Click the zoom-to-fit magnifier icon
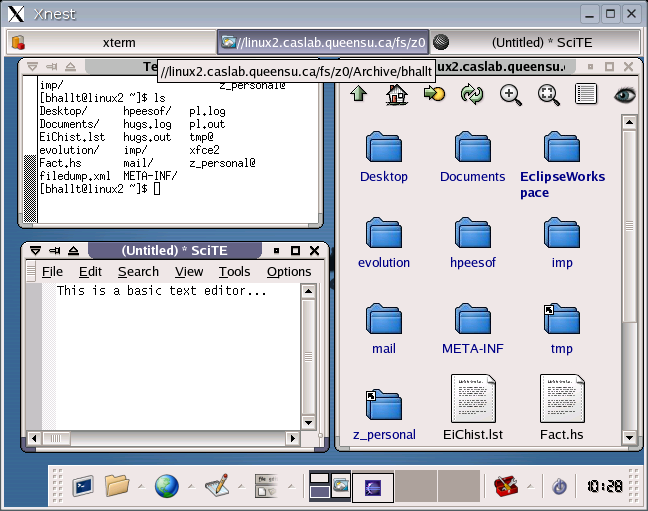The image size is (648, 511). click(x=548, y=94)
